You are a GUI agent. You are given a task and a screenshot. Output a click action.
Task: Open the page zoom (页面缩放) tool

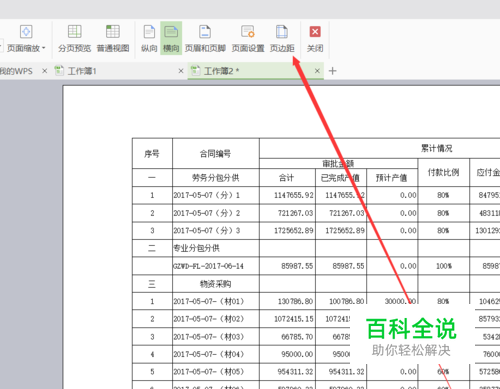point(26,38)
